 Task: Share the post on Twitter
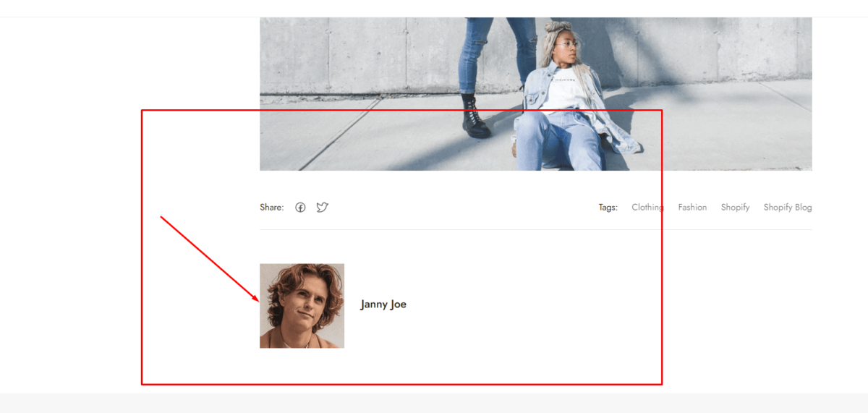pyautogui.click(x=322, y=208)
